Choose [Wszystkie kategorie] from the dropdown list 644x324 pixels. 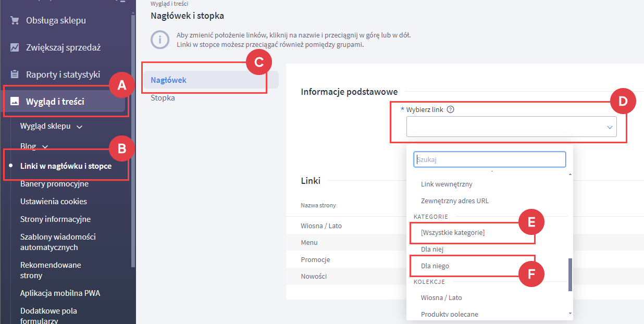(452, 232)
